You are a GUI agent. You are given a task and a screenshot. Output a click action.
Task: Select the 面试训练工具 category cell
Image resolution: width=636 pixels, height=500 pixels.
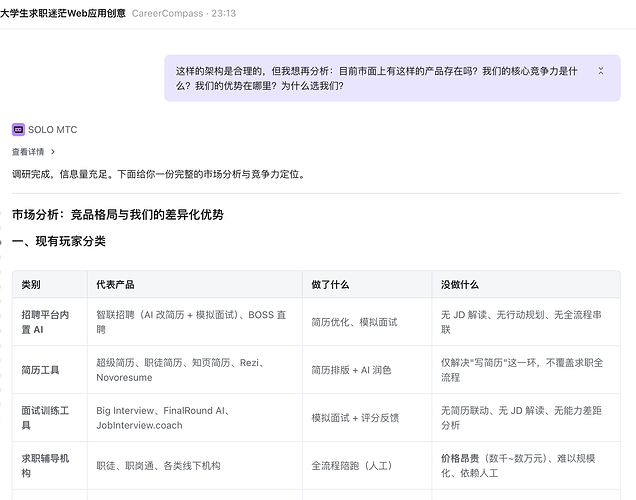click(50, 418)
